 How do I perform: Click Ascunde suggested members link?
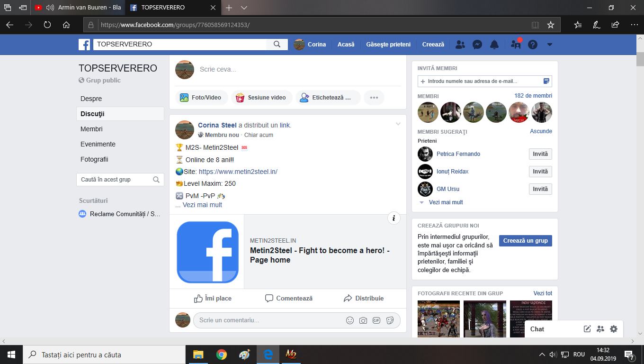[x=541, y=131]
